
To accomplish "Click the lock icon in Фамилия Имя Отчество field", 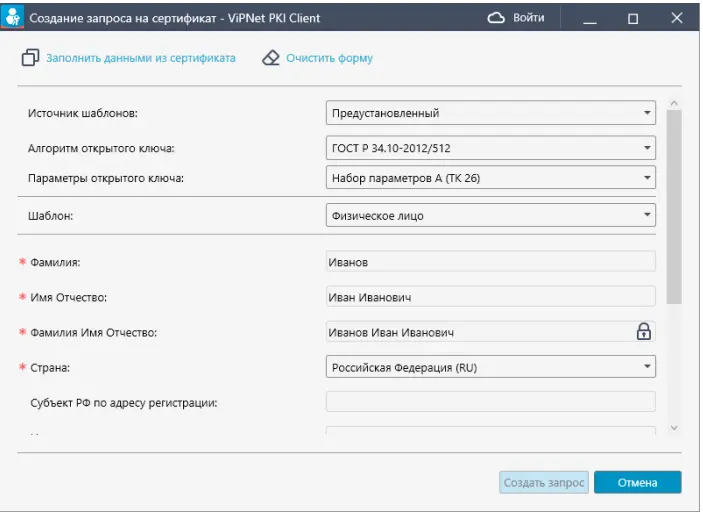I will tap(644, 332).
